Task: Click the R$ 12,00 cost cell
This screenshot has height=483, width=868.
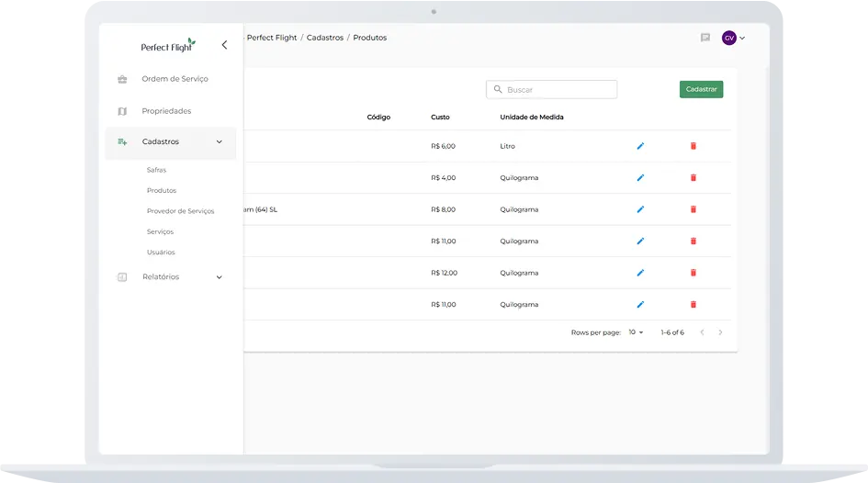Action: pyautogui.click(x=444, y=273)
